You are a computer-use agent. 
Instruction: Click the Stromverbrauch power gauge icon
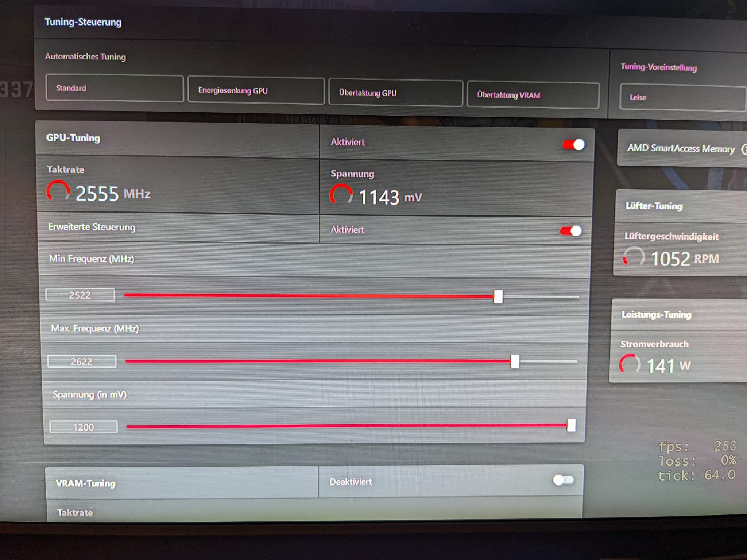[x=630, y=364]
